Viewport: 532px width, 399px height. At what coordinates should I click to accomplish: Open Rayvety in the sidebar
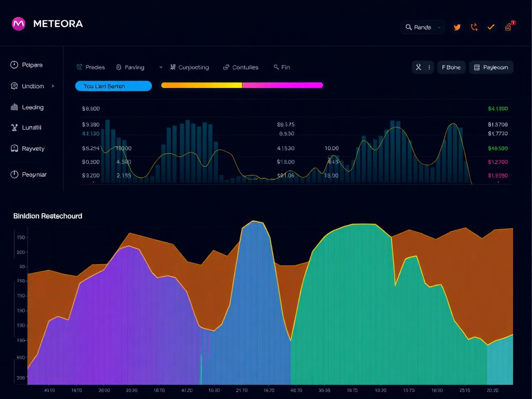tap(27, 148)
